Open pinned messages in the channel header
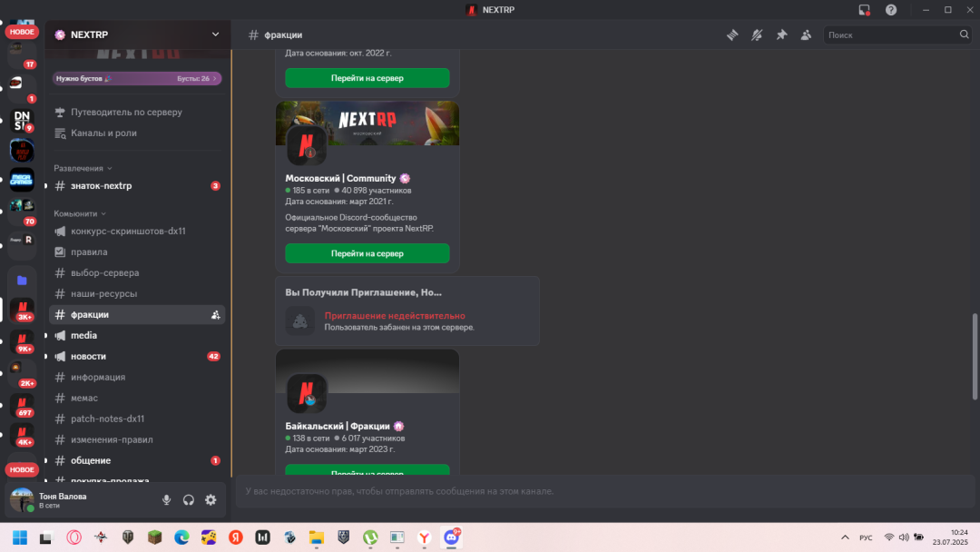 [781, 35]
